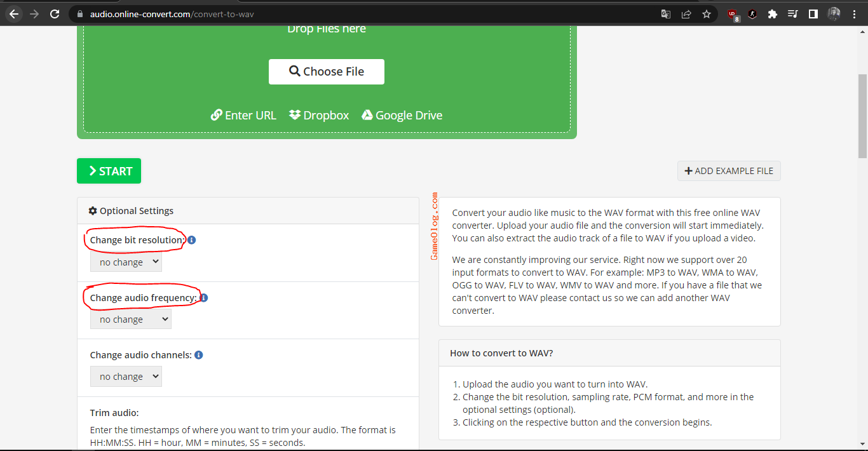
Task: Reload the page with the browser refresh icon
Action: point(55,13)
